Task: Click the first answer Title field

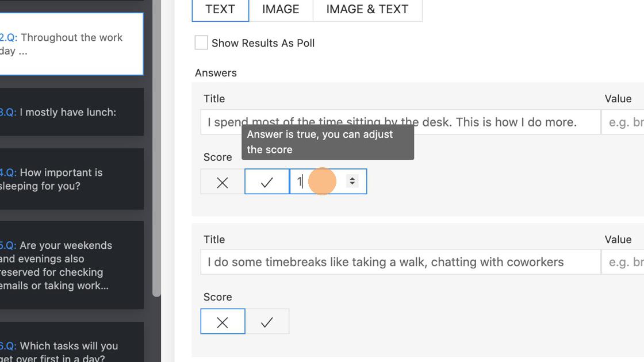Action: [x=400, y=122]
